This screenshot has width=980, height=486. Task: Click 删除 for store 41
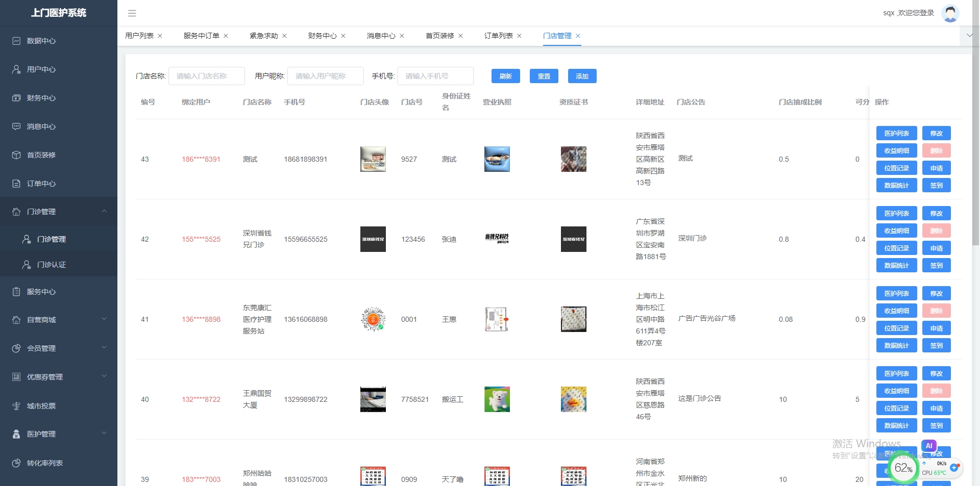937,311
